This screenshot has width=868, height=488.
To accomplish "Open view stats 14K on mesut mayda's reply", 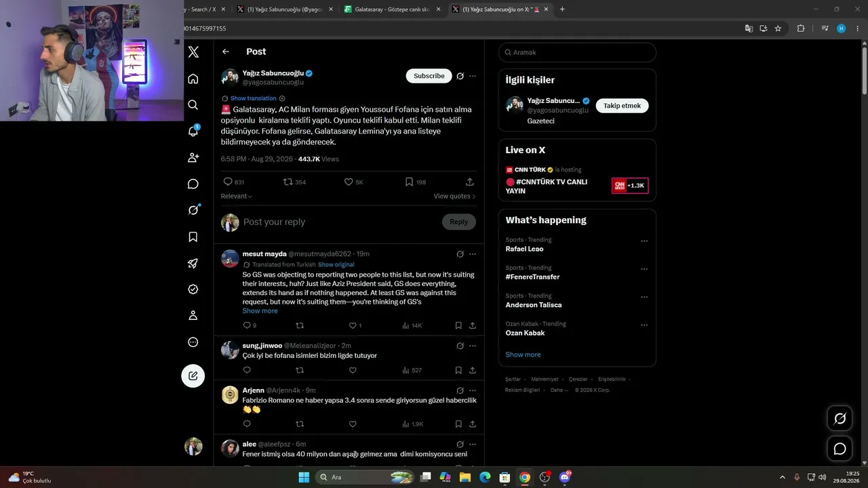I will [412, 325].
